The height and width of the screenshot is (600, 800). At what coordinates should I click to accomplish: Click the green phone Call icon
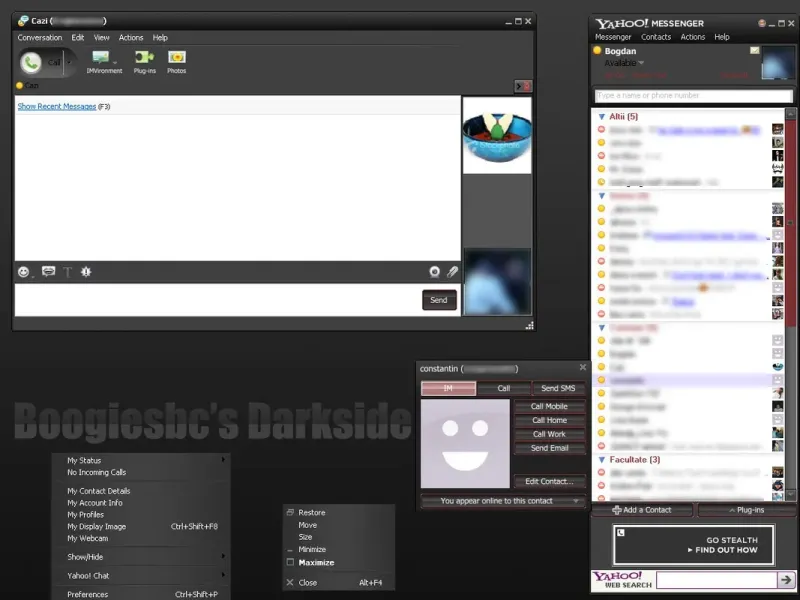click(x=31, y=63)
